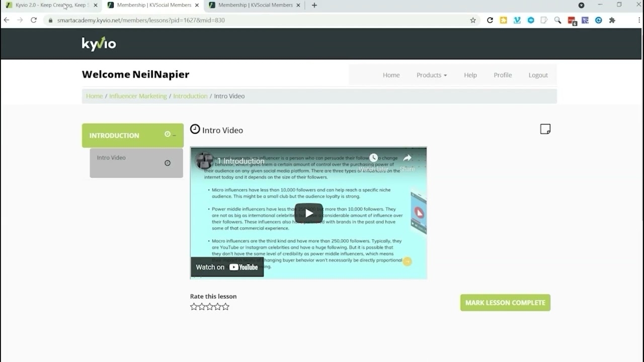This screenshot has height=362, width=644.
Task: Collapse the Introduction section
Action: click(x=174, y=135)
